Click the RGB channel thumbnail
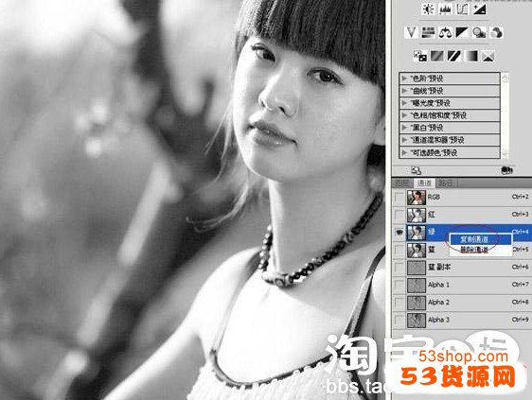This screenshot has height=400, width=532. coord(417,198)
